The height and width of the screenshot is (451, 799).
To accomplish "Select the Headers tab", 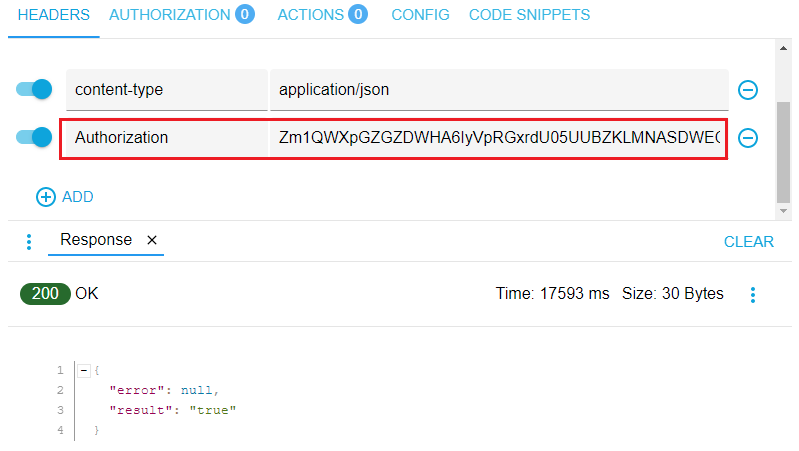I will click(54, 15).
